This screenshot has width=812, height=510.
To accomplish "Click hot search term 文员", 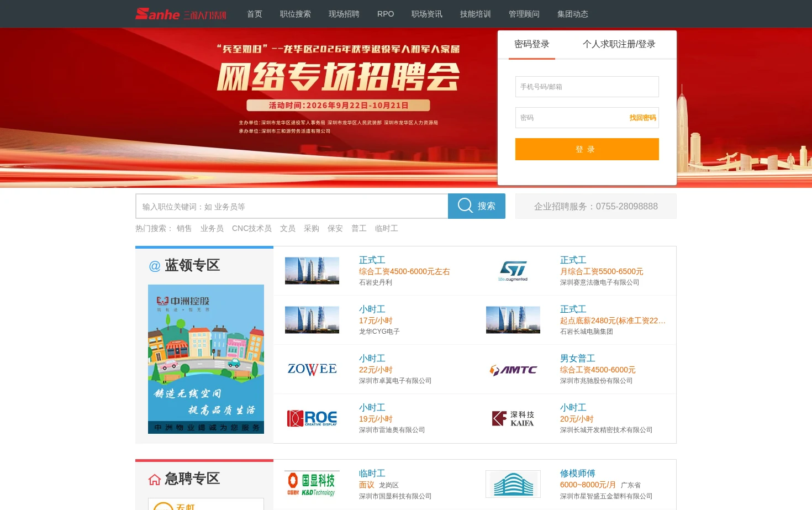I will [288, 228].
